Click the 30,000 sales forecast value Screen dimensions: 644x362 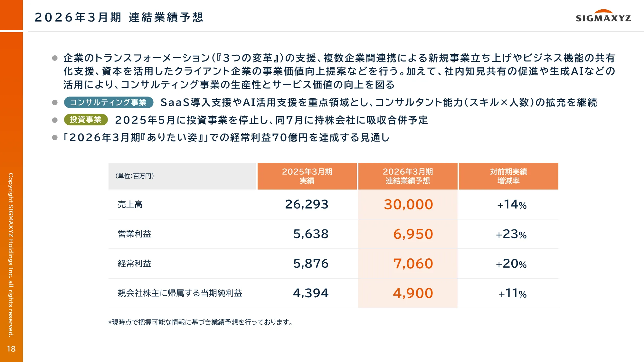[x=408, y=204]
